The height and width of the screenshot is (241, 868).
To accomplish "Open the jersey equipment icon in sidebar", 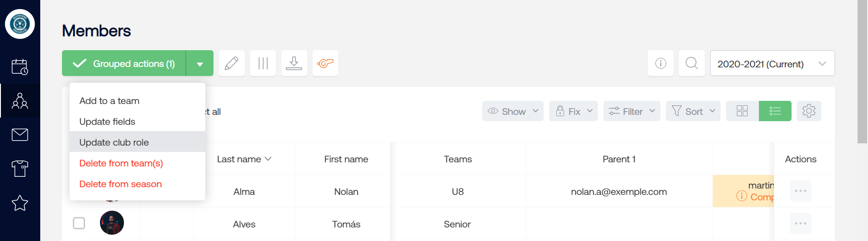I will (20, 168).
